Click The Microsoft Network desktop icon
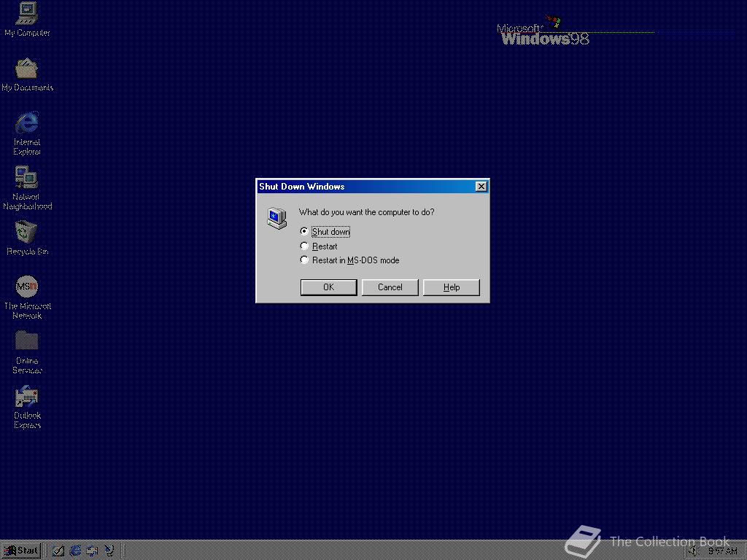The image size is (747, 560). (x=27, y=297)
